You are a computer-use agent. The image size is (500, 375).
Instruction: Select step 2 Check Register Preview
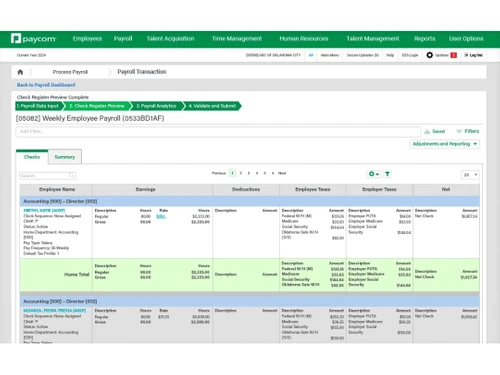(x=98, y=106)
